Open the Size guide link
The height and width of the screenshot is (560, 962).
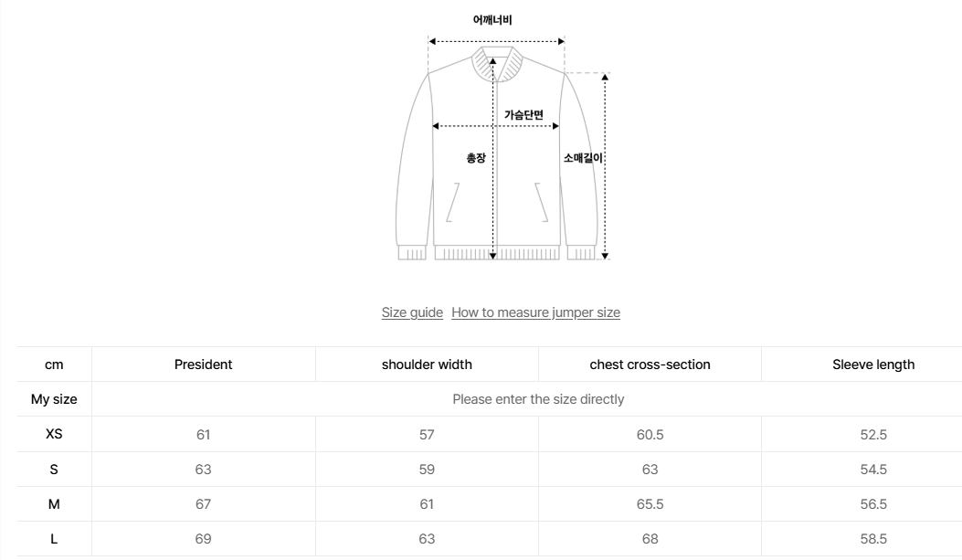(412, 312)
